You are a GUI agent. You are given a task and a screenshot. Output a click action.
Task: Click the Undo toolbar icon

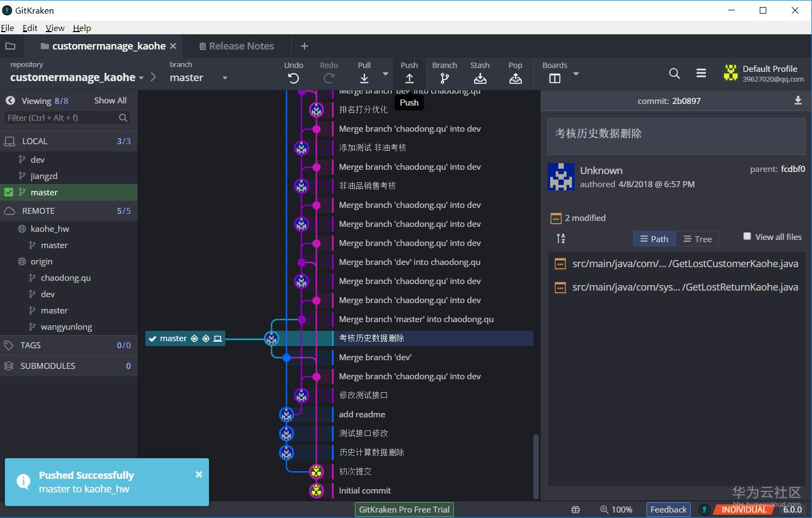pos(293,78)
